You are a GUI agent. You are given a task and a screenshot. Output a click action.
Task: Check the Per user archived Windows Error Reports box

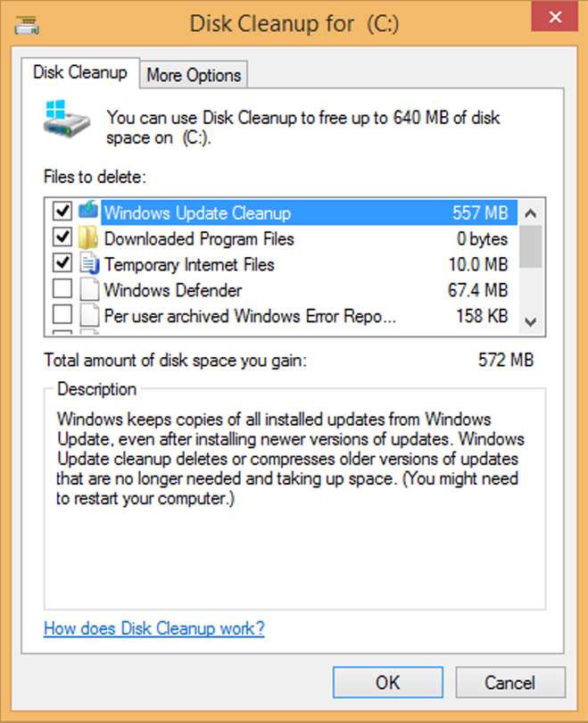coord(62,314)
